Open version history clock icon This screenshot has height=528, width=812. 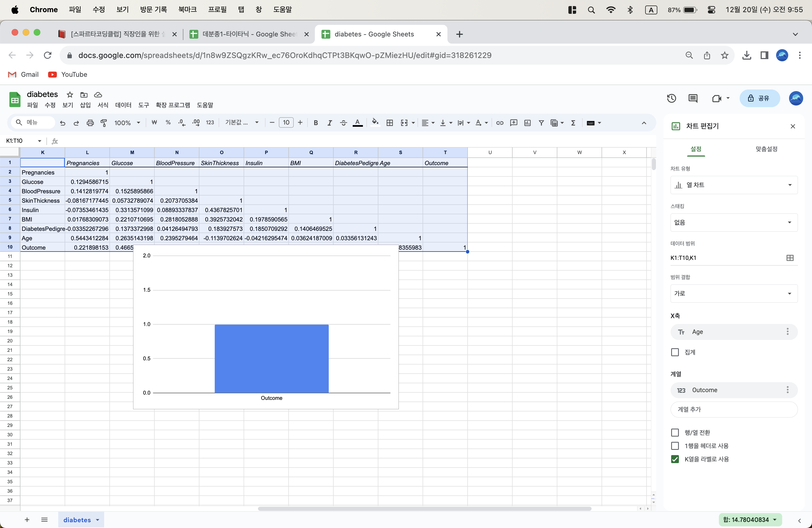671,98
